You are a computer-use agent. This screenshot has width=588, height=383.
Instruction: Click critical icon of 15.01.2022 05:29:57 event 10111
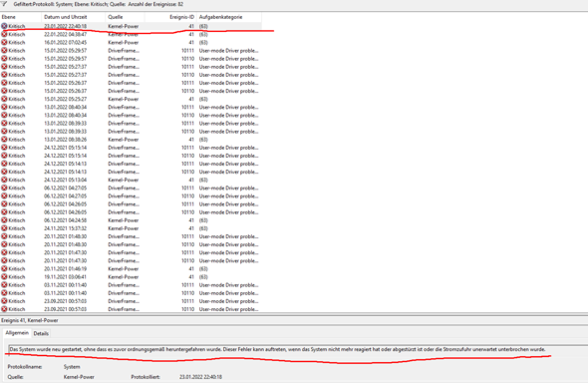pyautogui.click(x=4, y=50)
